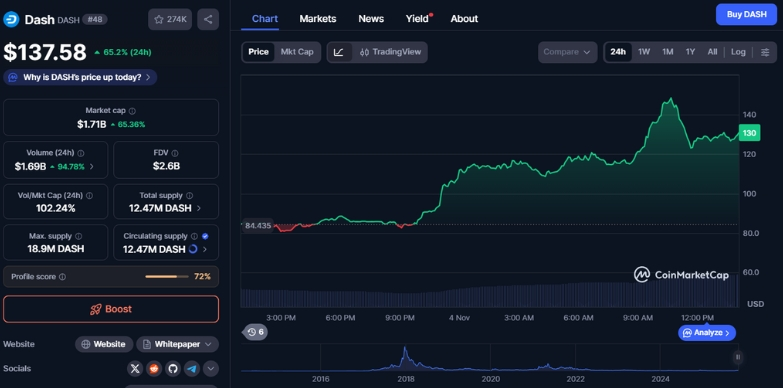Open the Telegram social link
Image resolution: width=783 pixels, height=388 pixels.
click(x=192, y=369)
